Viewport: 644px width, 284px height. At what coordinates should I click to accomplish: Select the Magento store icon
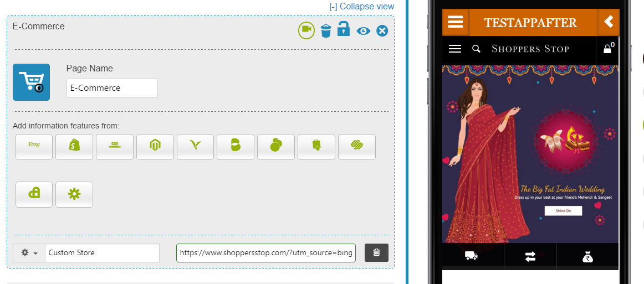(155, 147)
